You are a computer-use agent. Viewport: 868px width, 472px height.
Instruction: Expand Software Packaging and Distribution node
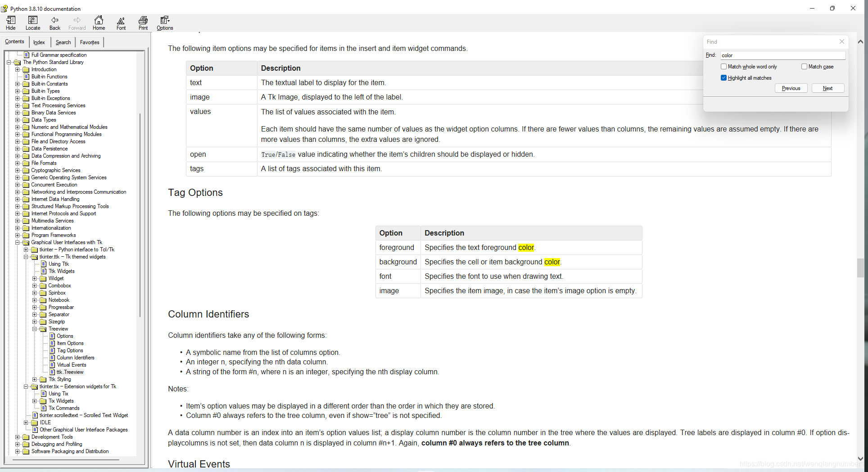[17, 451]
